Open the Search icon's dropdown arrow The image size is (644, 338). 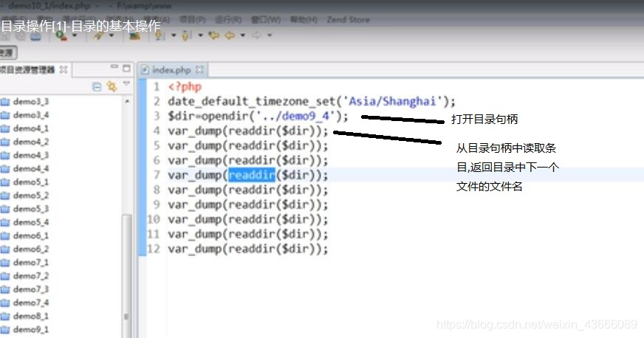[112, 35]
